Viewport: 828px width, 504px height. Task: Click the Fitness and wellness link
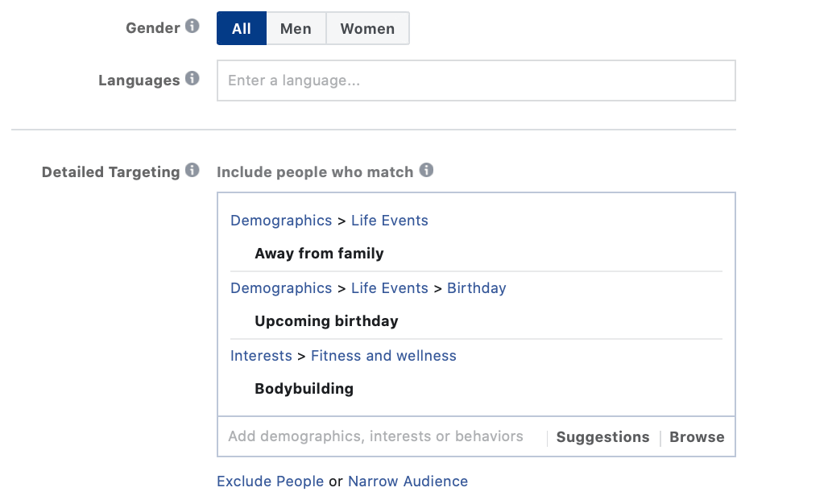pyautogui.click(x=383, y=356)
